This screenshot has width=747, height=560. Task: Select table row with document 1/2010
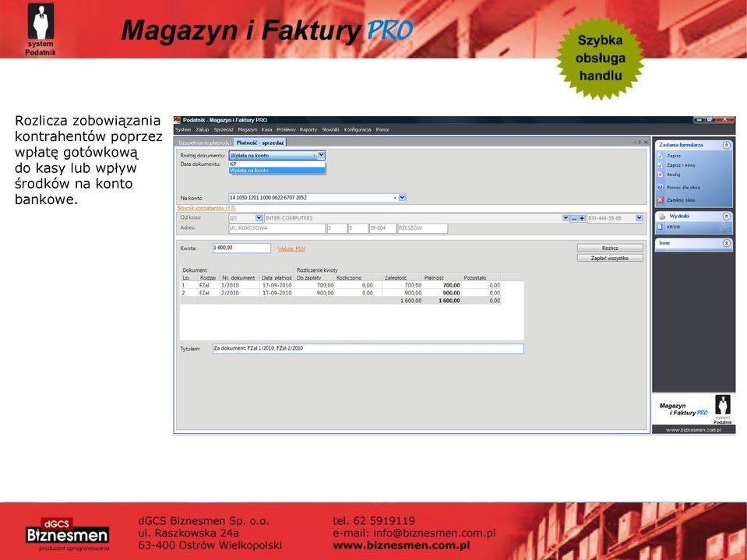[x=340, y=285]
